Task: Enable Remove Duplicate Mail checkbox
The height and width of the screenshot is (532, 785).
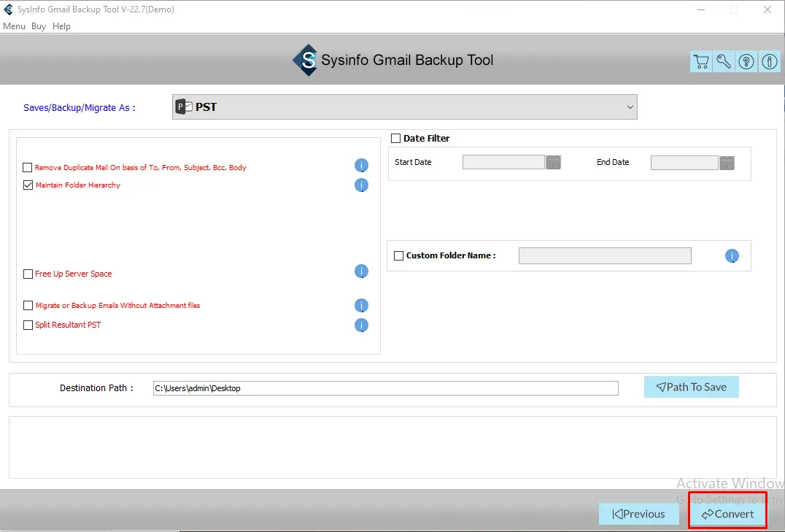Action: point(28,167)
